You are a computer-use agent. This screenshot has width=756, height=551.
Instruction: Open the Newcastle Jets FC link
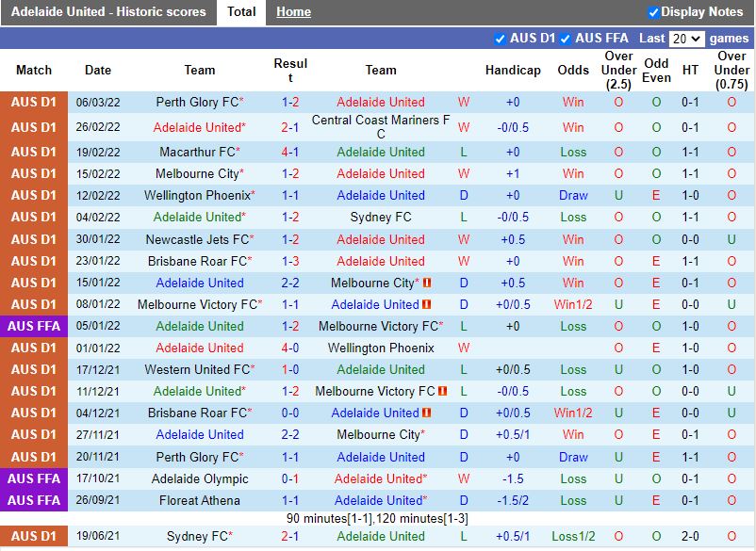[x=199, y=239]
